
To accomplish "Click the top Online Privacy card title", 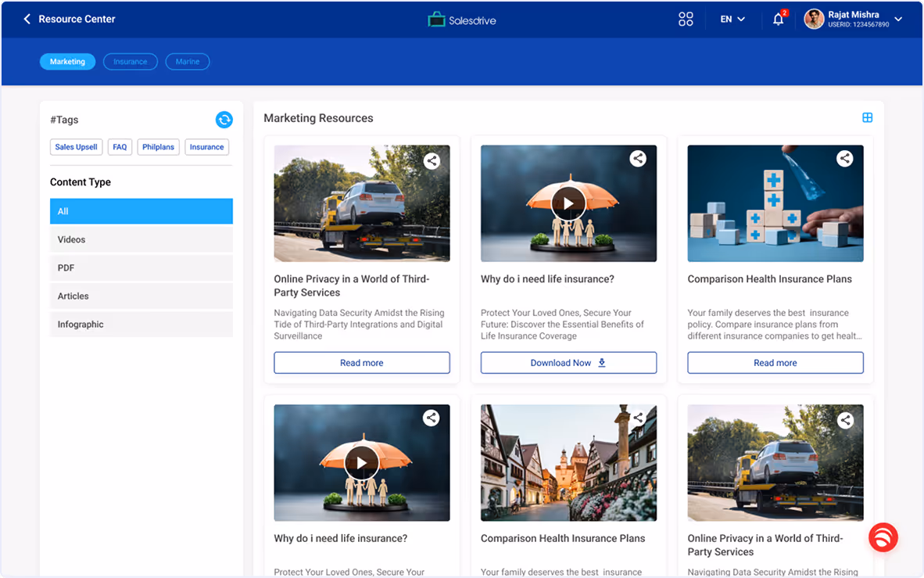I will 352,286.
